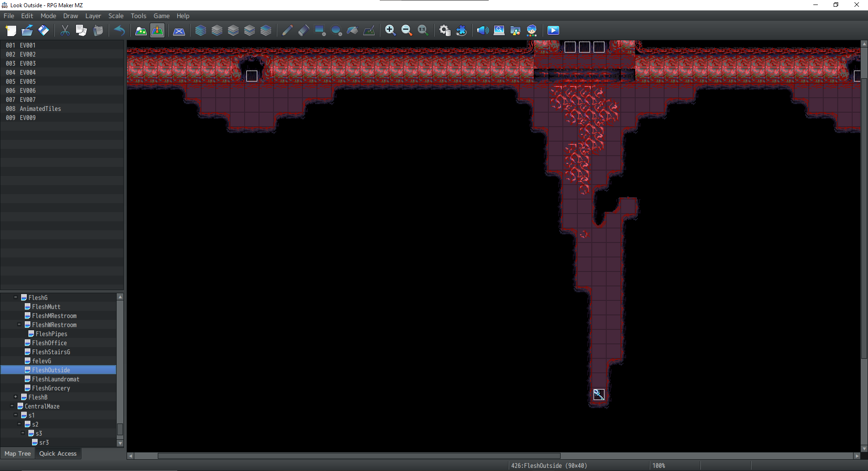868x471 pixels.
Task: Open the Character Generator face icon
Action: tap(532, 30)
